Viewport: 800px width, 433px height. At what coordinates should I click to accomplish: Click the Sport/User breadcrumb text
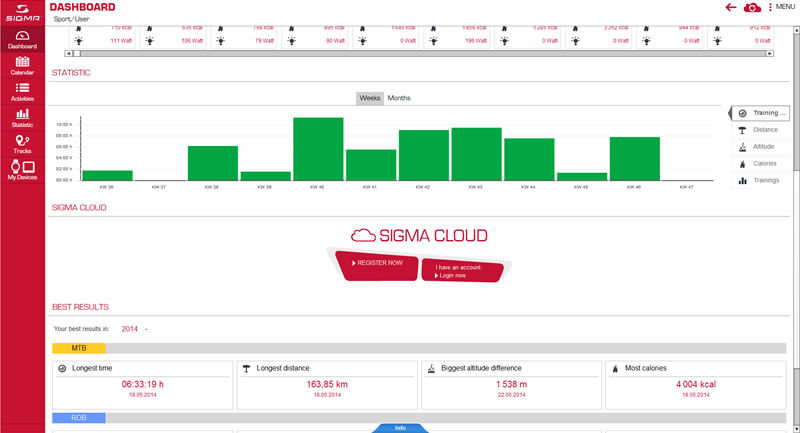coord(71,19)
